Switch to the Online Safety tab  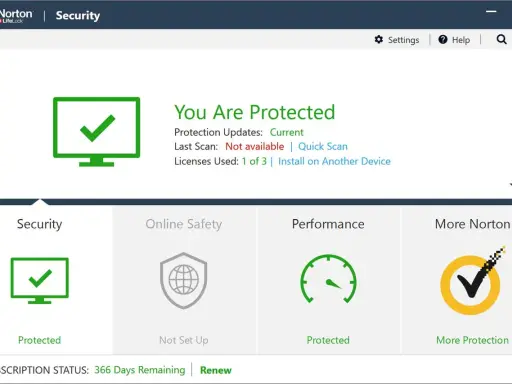(184, 224)
